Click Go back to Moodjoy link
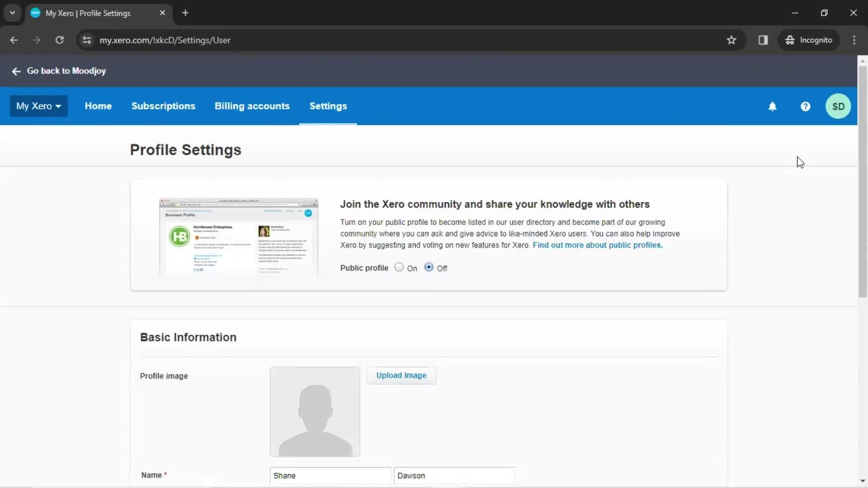This screenshot has width=868, height=488. tap(66, 71)
